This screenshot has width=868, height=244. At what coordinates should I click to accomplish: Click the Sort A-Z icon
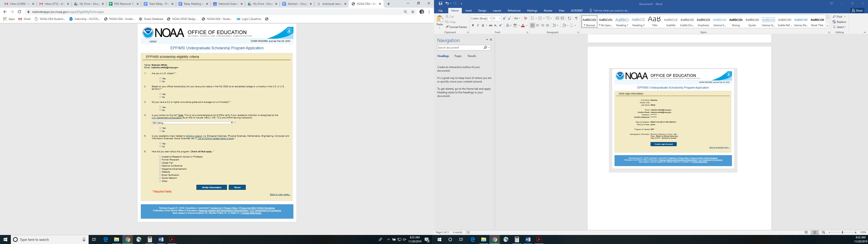coord(569,19)
